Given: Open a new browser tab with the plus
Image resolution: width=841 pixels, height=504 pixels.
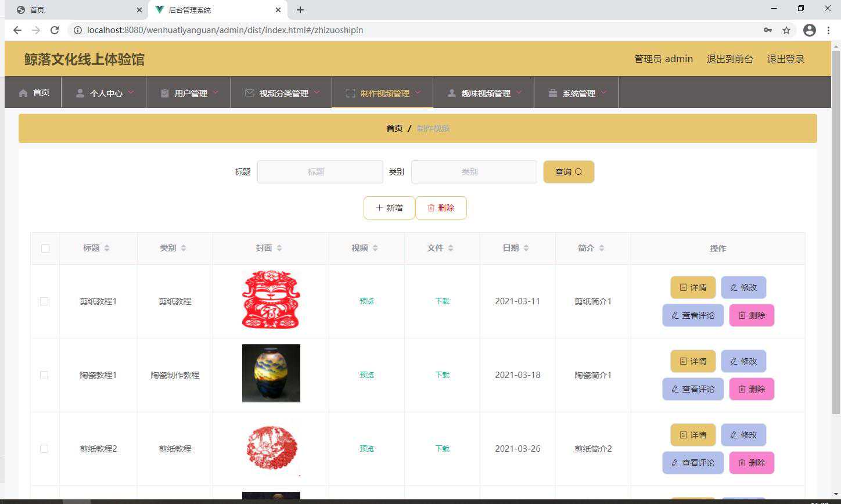Looking at the screenshot, I should (x=300, y=10).
